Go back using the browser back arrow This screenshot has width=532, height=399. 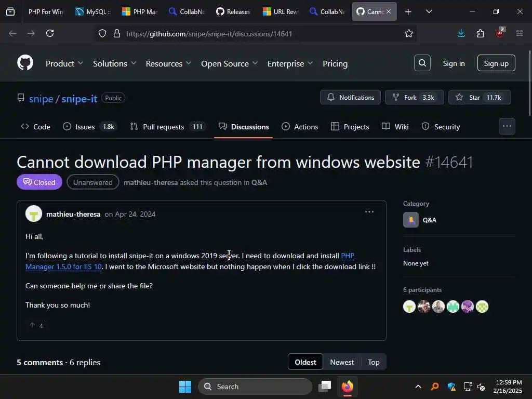(x=12, y=33)
